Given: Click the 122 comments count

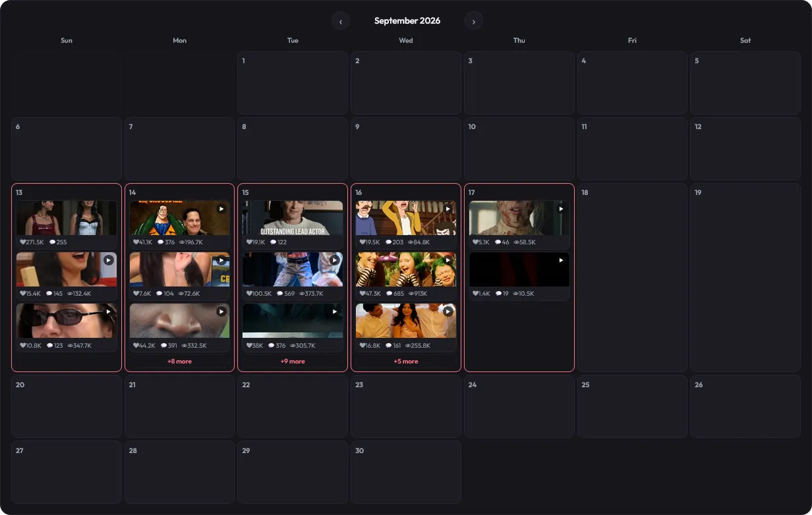Looking at the screenshot, I should click(282, 242).
